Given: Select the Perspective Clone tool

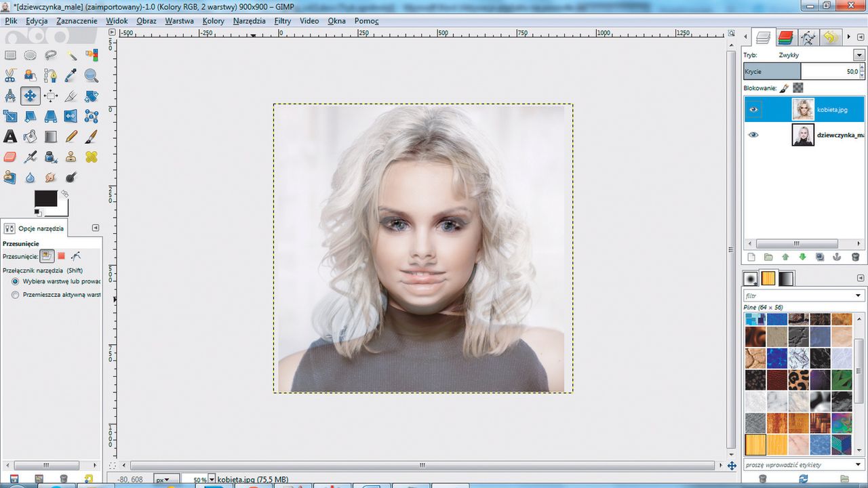Looking at the screenshot, I should pyautogui.click(x=10, y=177).
